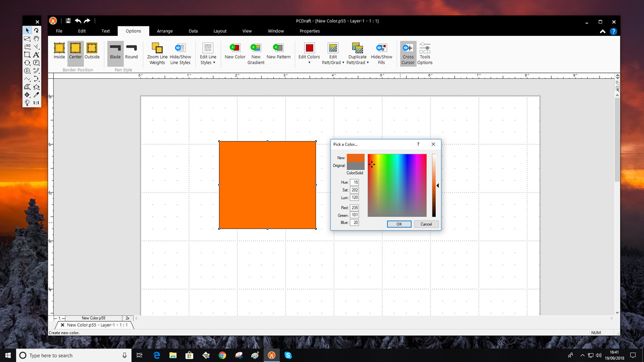Confirm color with the OK button
The height and width of the screenshot is (362, 644).
pyautogui.click(x=399, y=224)
